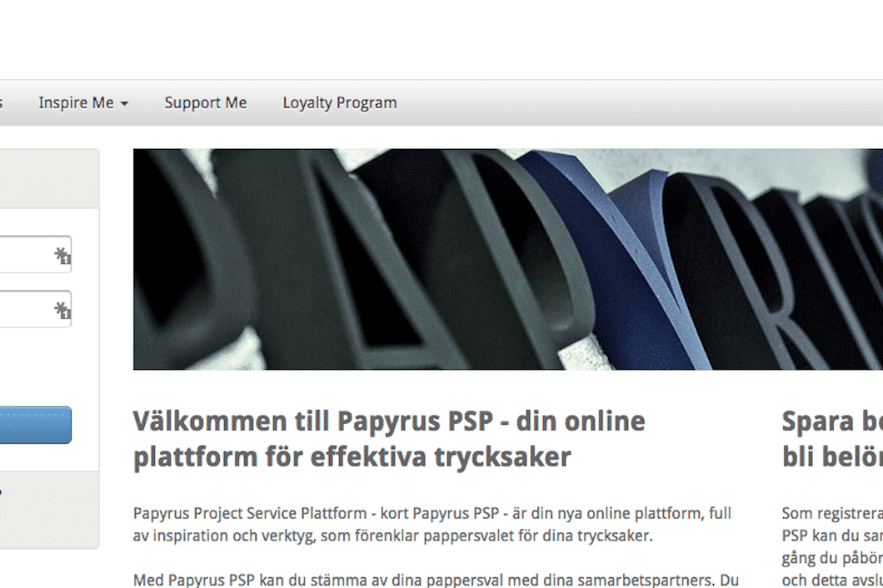Focus the upper login input field
Image resolution: width=883 pixels, height=588 pixels.
point(35,255)
